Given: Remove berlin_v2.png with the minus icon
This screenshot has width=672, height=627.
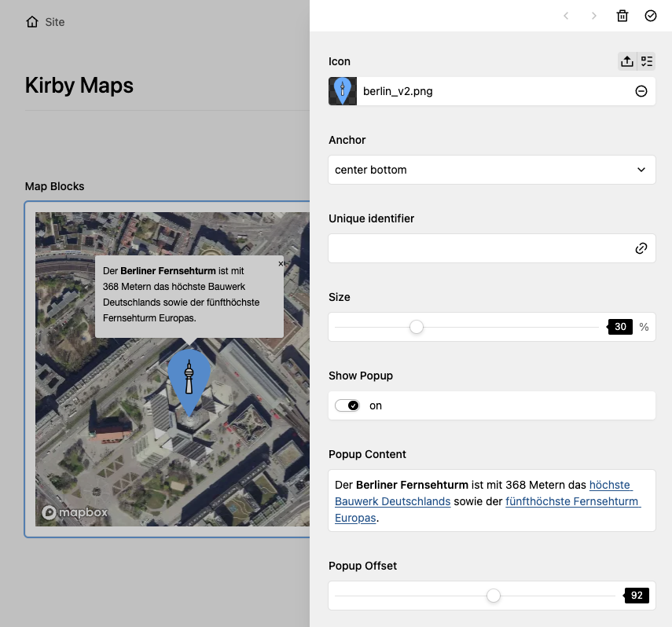Looking at the screenshot, I should tap(641, 91).
